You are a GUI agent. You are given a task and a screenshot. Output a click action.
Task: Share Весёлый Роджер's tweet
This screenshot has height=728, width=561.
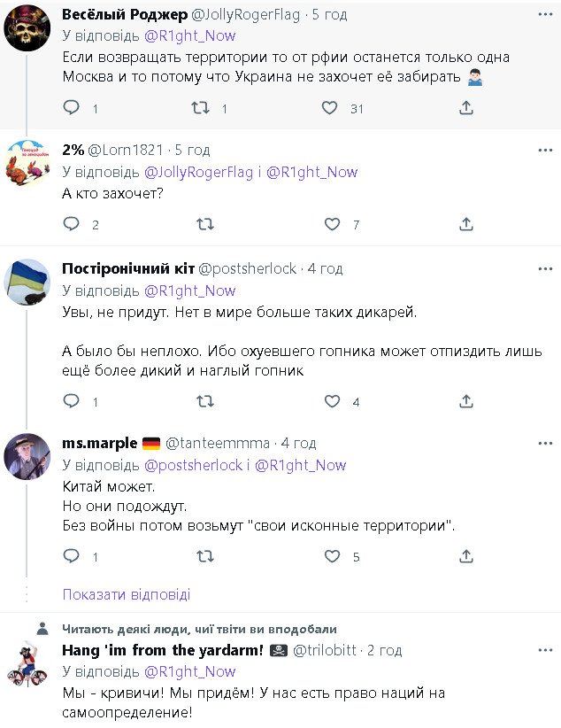[x=466, y=108]
